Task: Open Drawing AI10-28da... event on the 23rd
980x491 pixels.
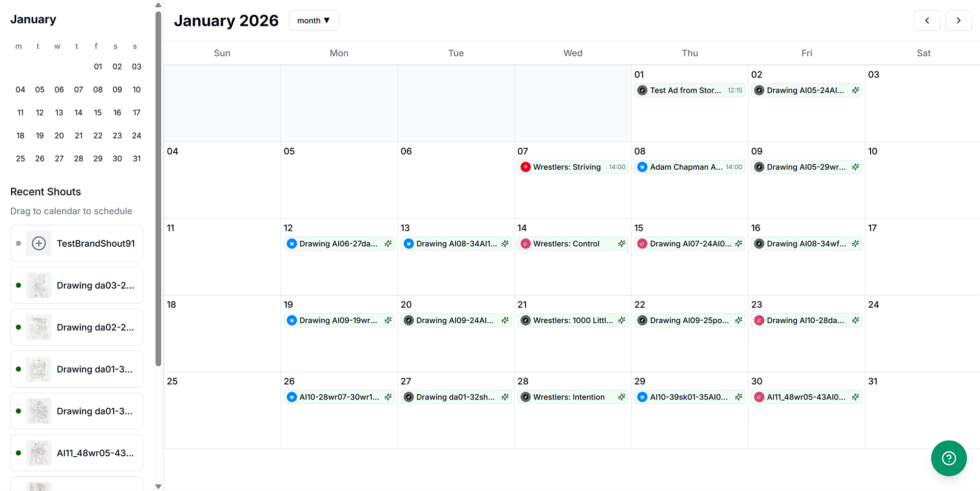Action: pyautogui.click(x=807, y=320)
